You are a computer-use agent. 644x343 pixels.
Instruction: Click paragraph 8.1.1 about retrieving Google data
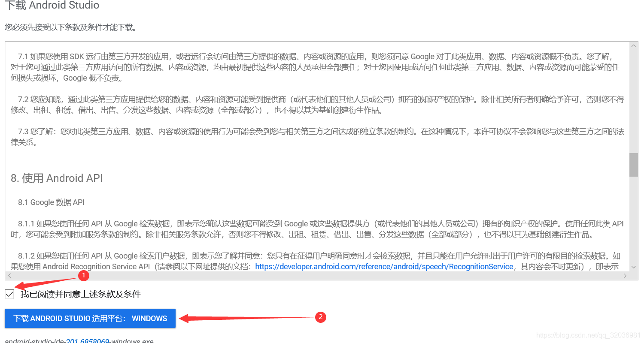[317, 229]
